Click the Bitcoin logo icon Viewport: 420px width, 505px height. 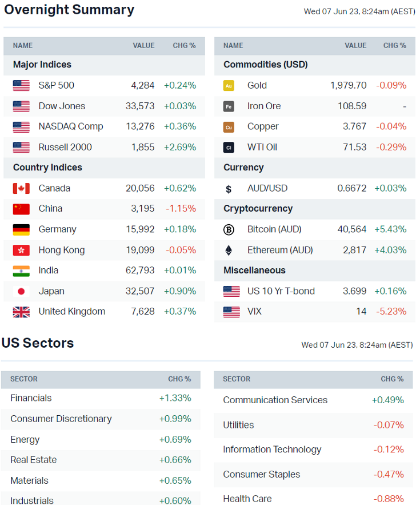tap(229, 230)
